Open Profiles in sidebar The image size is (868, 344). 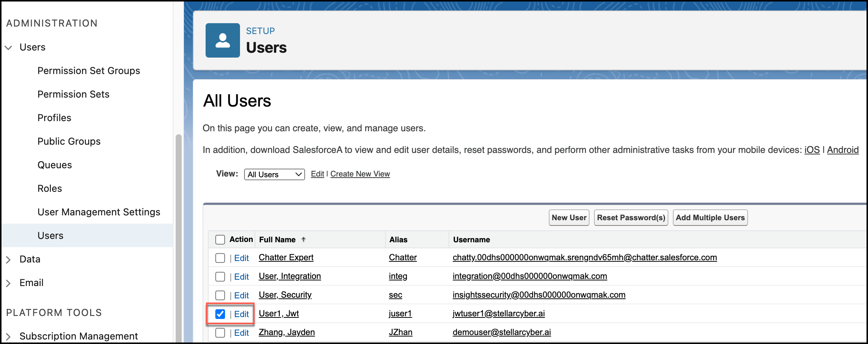[54, 118]
